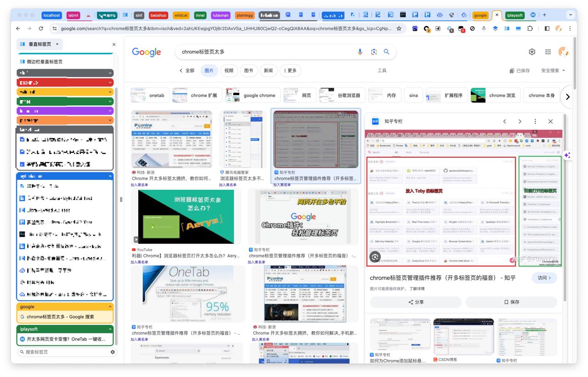Select the baoshuo tab group
The image size is (588, 377).
coord(158,15)
